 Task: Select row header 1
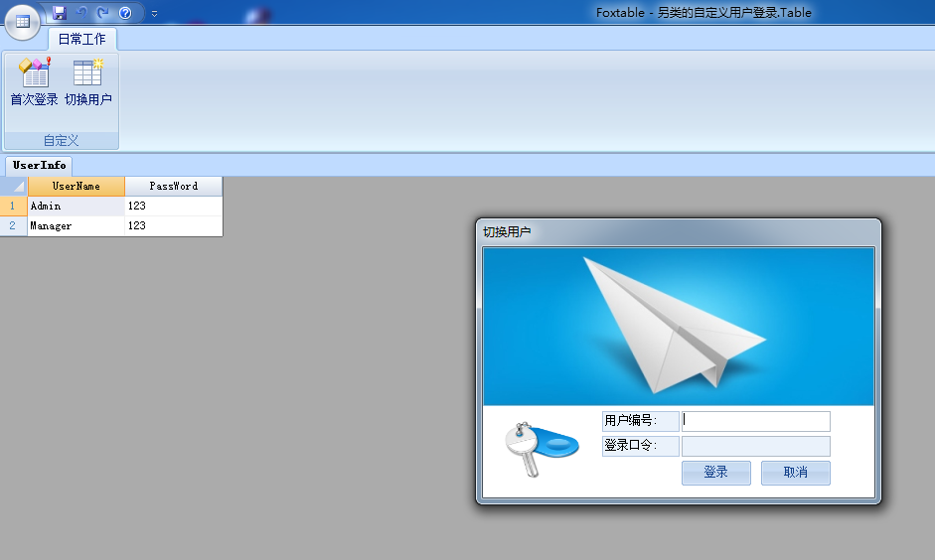tap(13, 206)
